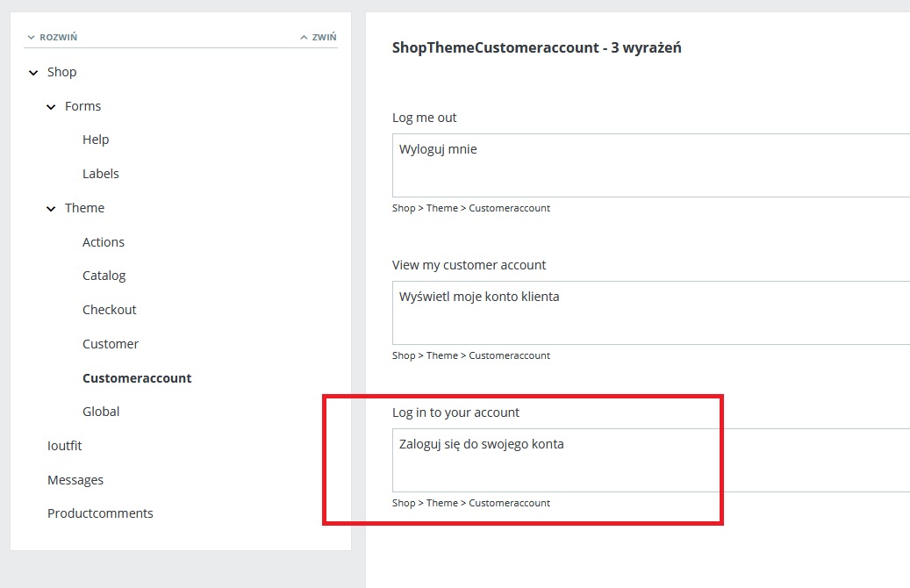Edit the 'Wyloguj mnie' translation field
The image size is (910, 588).
tap(649, 165)
